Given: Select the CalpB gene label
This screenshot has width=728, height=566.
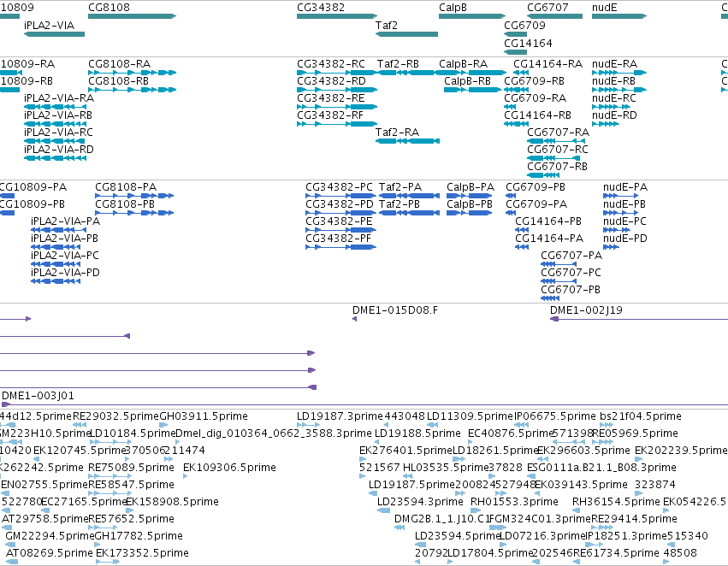Looking at the screenshot, I should (x=453, y=8).
